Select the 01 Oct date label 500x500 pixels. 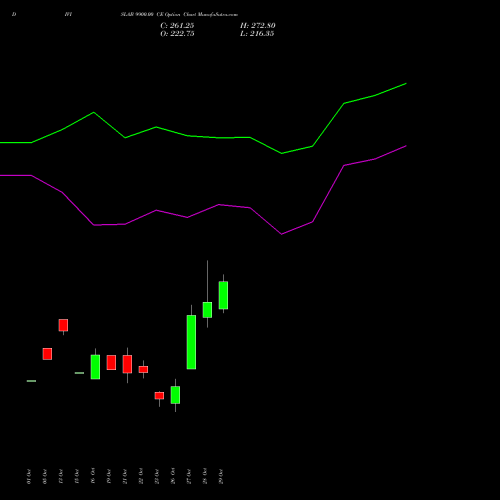click(29, 476)
